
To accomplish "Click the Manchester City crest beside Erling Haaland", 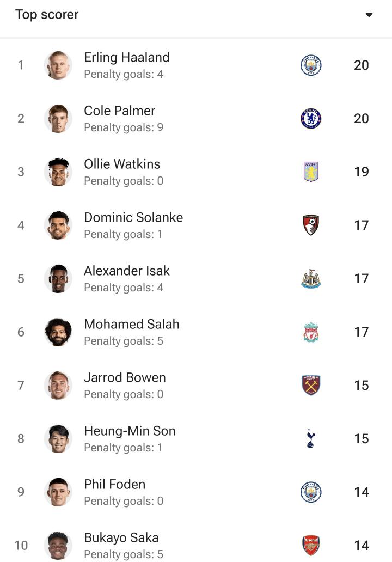I will coord(311,65).
